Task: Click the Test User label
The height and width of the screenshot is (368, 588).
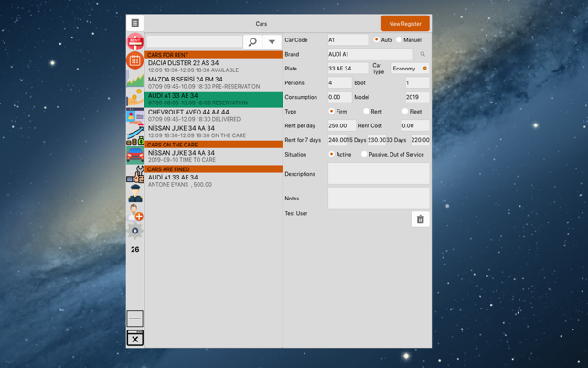Action: pyautogui.click(x=296, y=213)
